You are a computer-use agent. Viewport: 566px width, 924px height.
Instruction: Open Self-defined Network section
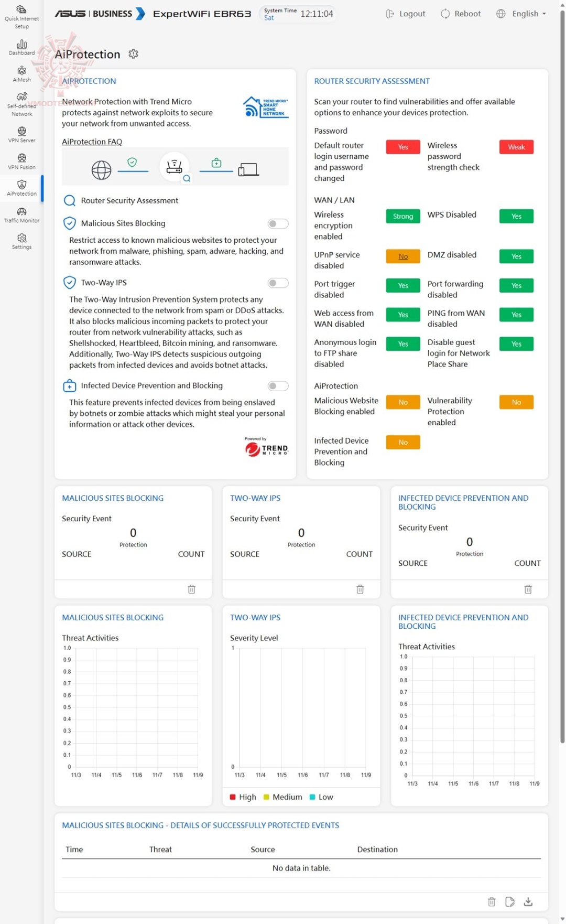pyautogui.click(x=21, y=104)
